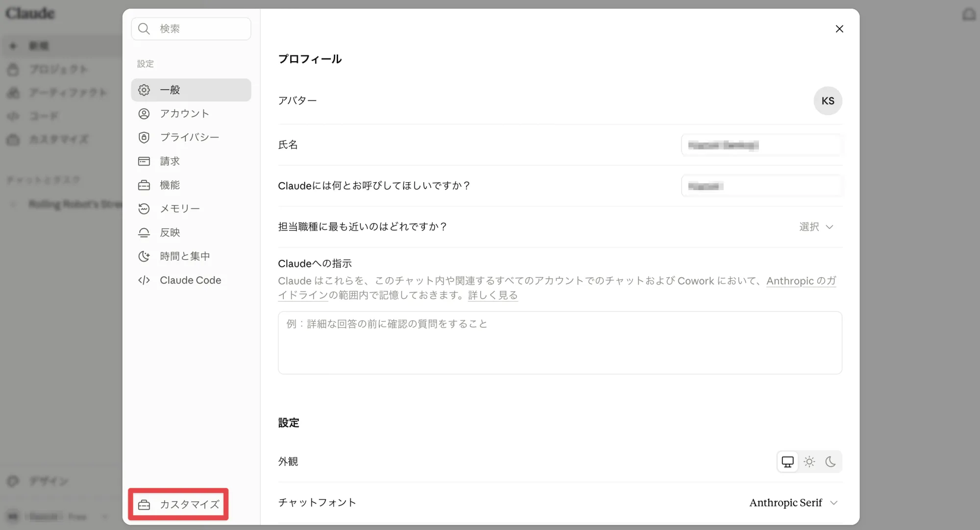Click the moon-clock icon beside 時間と集中
The height and width of the screenshot is (530, 980).
[144, 256]
